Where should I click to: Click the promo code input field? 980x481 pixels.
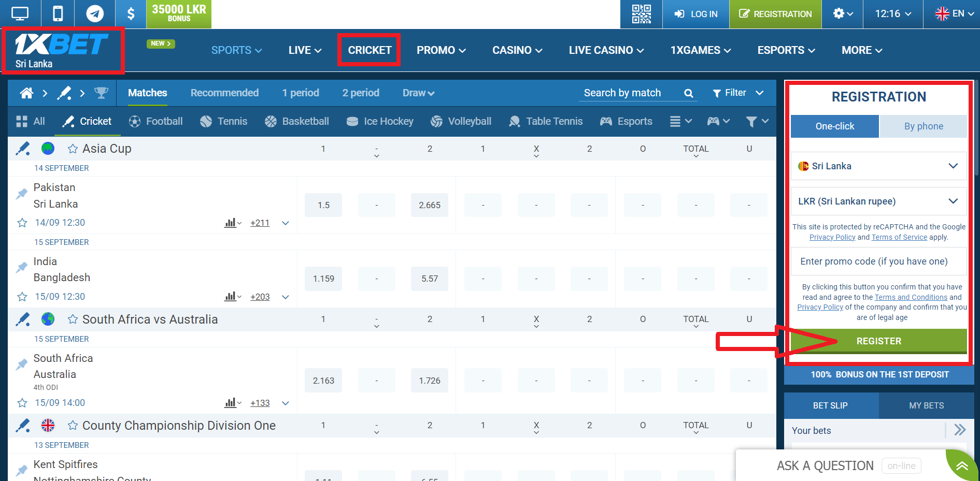coord(878,261)
